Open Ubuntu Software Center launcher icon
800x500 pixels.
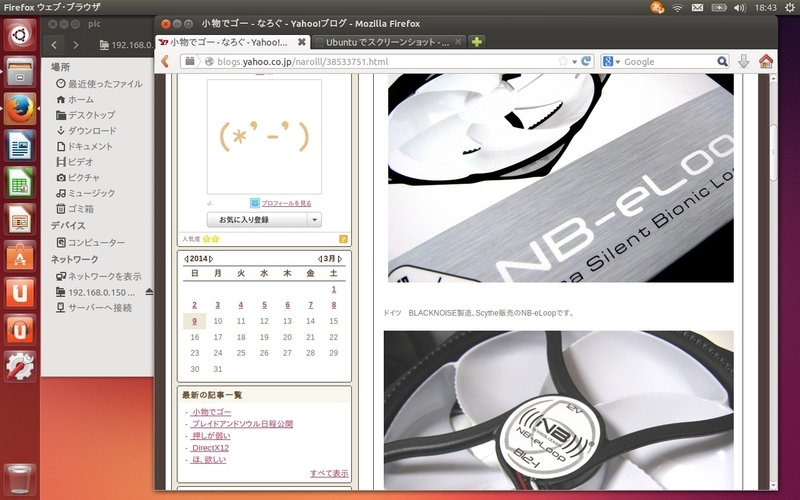(20, 256)
